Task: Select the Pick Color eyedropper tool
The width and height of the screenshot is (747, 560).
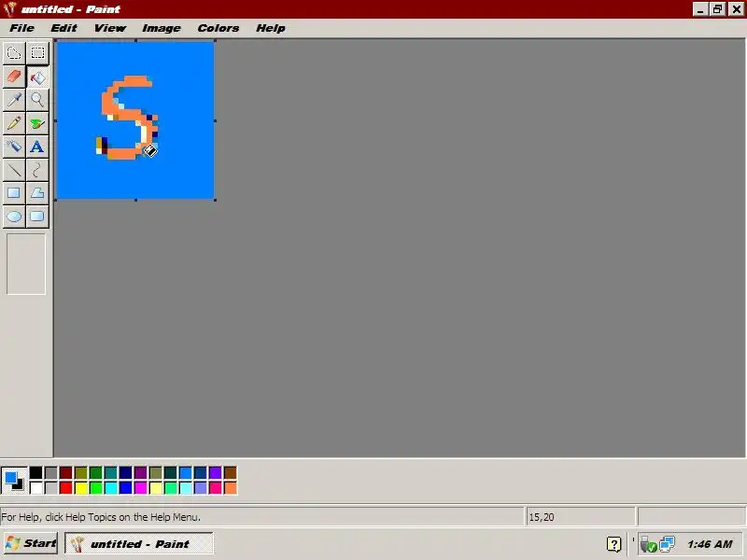Action: tap(14, 100)
